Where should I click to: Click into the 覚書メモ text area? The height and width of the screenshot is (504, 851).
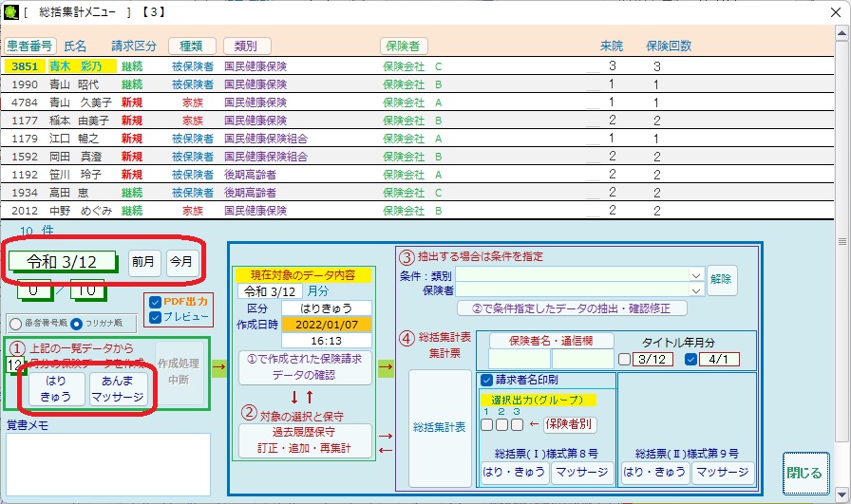(x=108, y=464)
